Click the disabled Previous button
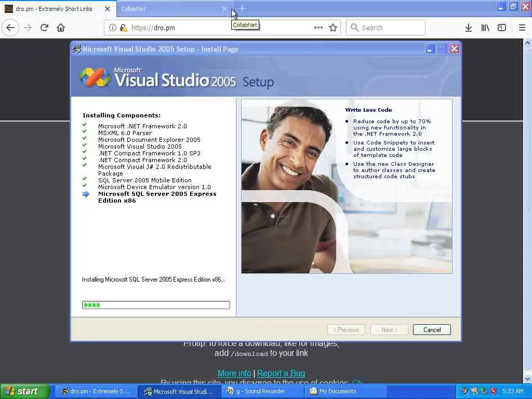 (346, 330)
